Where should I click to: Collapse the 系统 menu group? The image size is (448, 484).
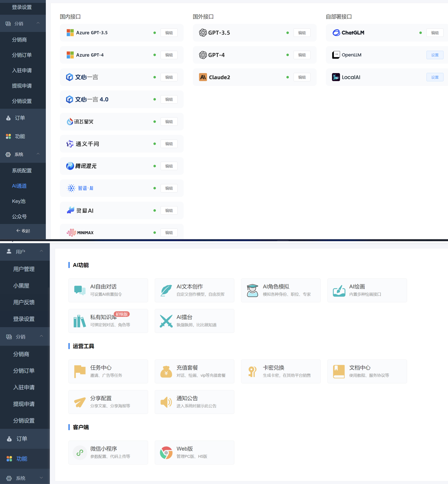pos(38,154)
